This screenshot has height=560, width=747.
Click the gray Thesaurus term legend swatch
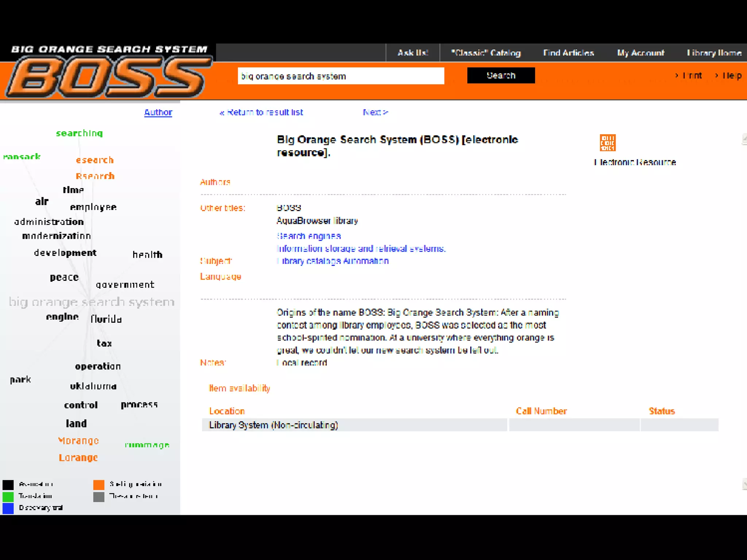point(98,496)
